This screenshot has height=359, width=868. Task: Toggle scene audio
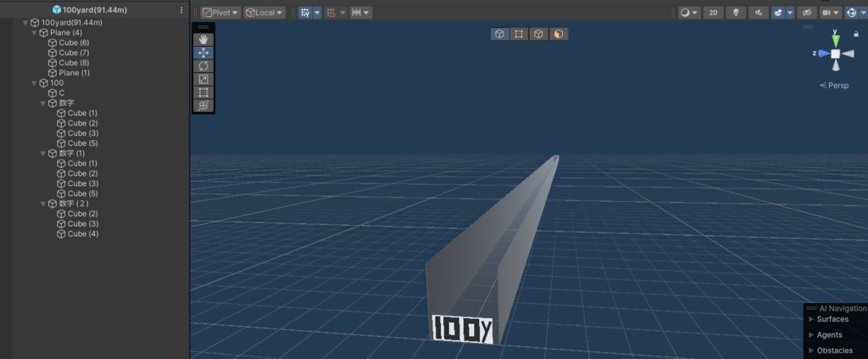pyautogui.click(x=759, y=13)
